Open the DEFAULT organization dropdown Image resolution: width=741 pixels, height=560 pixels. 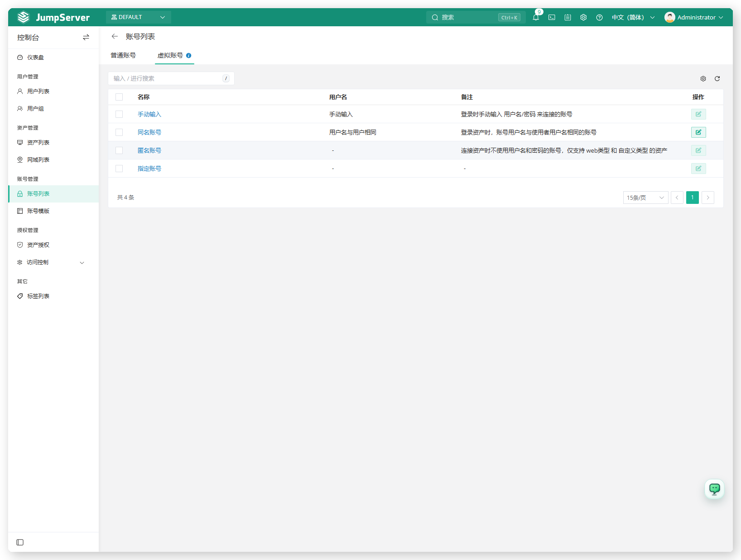pos(138,17)
